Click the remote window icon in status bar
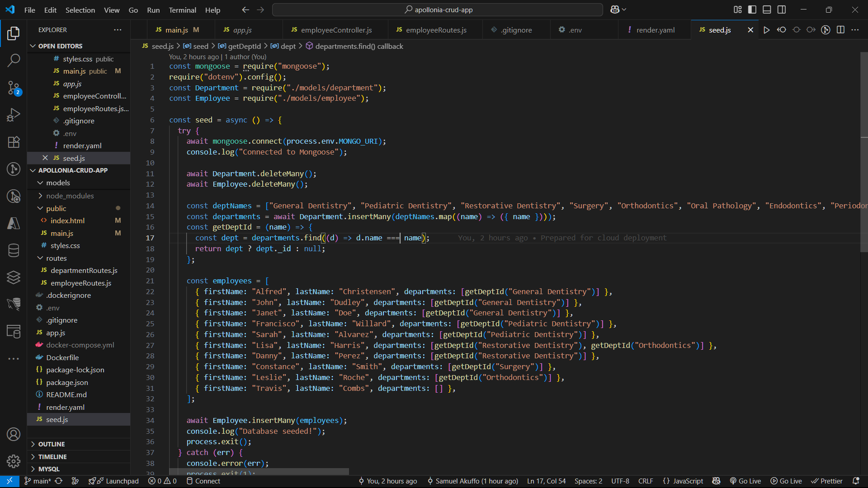Image resolution: width=868 pixels, height=488 pixels. [9, 481]
